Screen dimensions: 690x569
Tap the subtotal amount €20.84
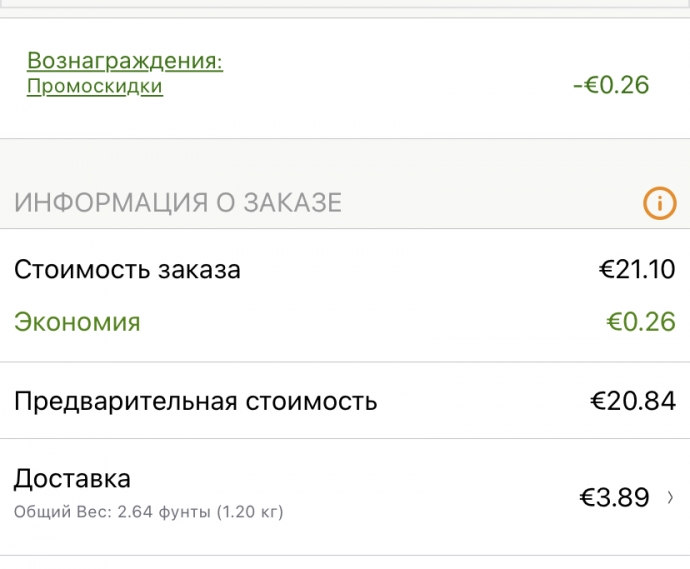(633, 401)
